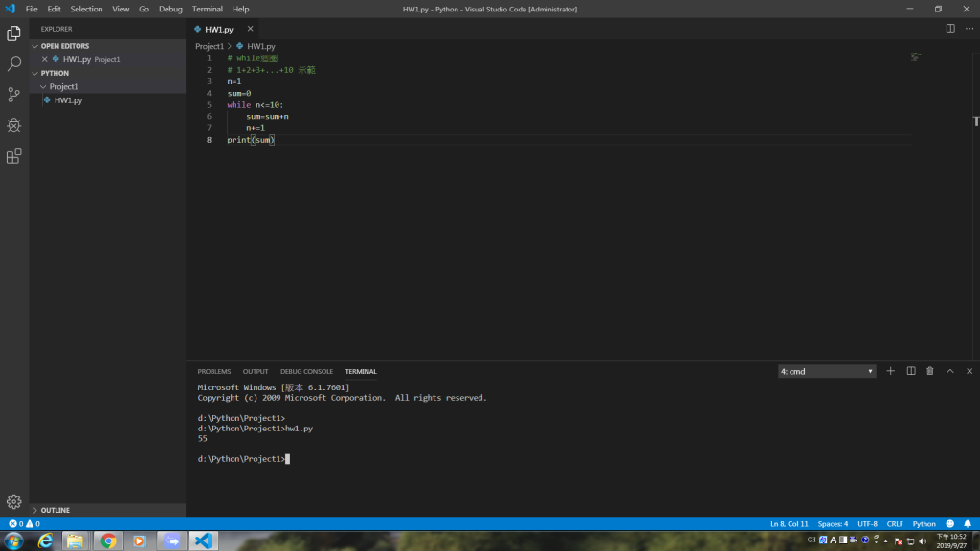Image resolution: width=980 pixels, height=551 pixels.
Task: Open the Search view in activity bar
Action: [x=13, y=64]
